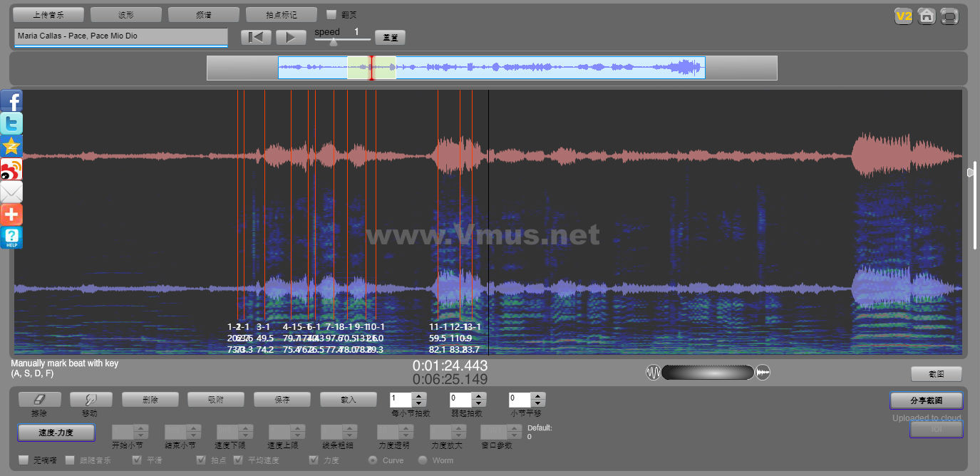The image size is (980, 476).
Task: Click the Facebook share icon
Action: point(11,101)
